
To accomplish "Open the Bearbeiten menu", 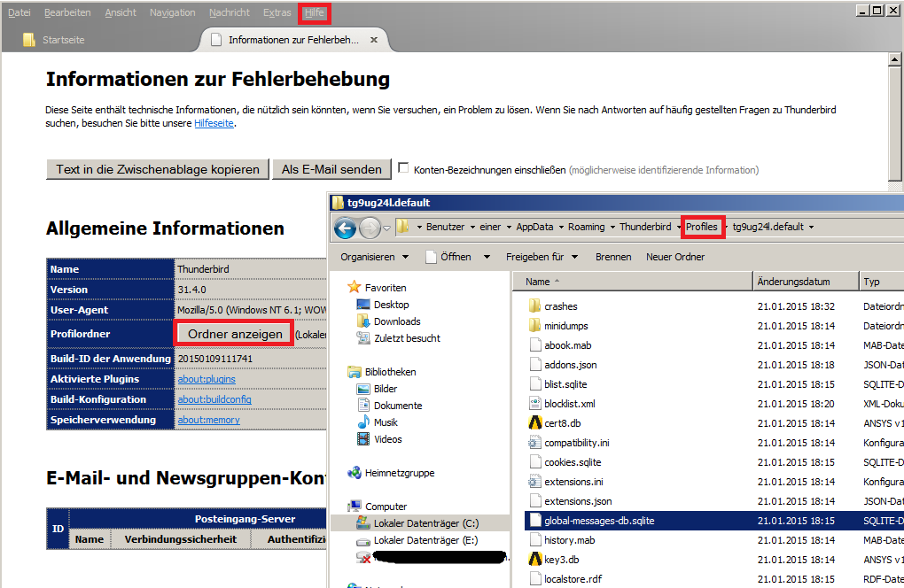I will coord(67,12).
